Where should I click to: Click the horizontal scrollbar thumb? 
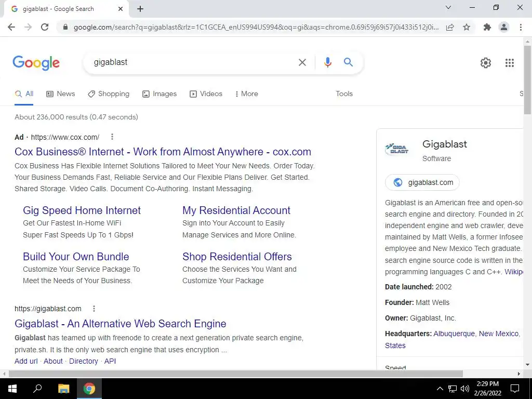(236, 374)
